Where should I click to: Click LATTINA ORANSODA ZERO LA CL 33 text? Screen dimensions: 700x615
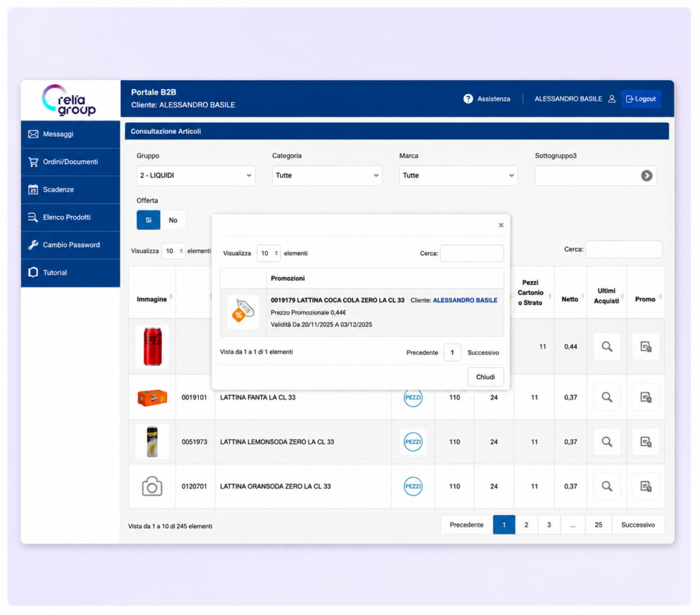click(x=275, y=486)
